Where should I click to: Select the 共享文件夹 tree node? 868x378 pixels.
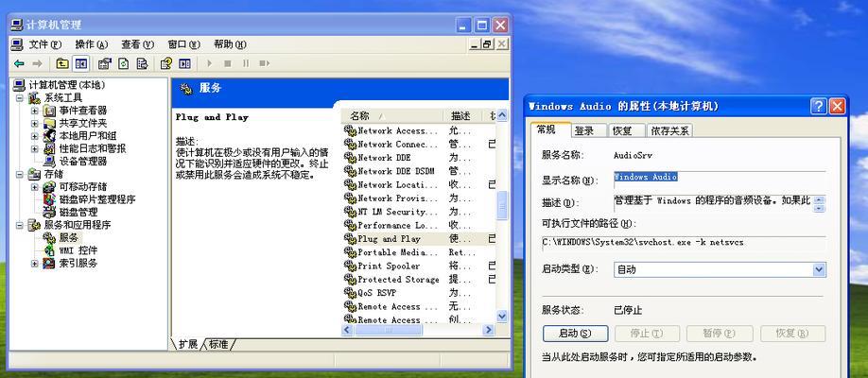[83, 124]
